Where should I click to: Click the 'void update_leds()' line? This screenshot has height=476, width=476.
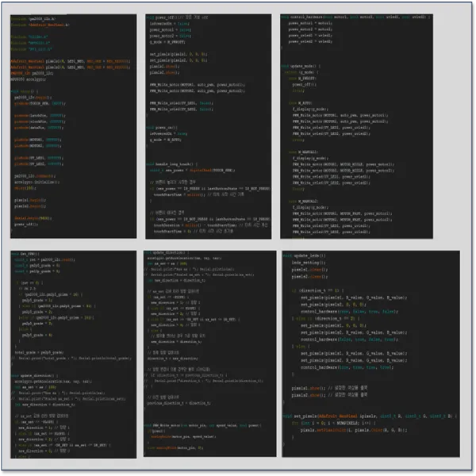(304, 255)
